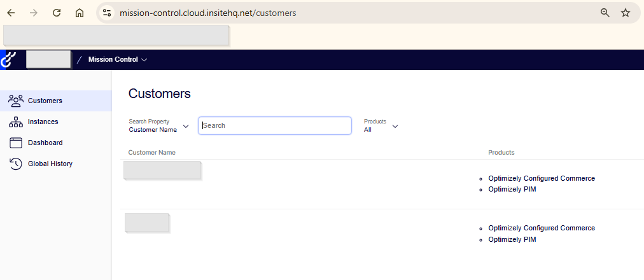Click the Optimizely logo in the header

click(8, 60)
